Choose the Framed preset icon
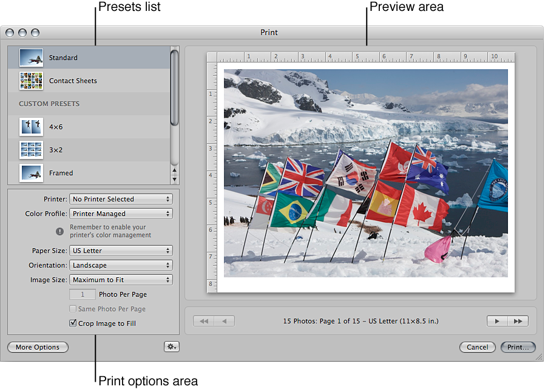This screenshot has height=392, width=545. pyautogui.click(x=31, y=173)
